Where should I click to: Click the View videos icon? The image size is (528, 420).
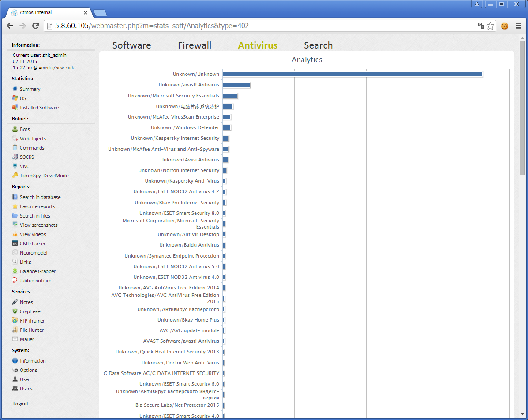15,234
